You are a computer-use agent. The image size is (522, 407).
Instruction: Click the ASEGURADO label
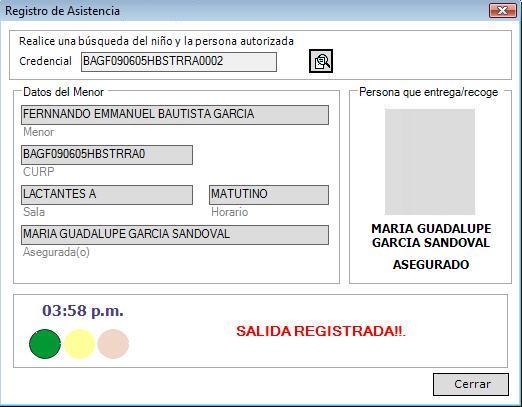point(431,265)
